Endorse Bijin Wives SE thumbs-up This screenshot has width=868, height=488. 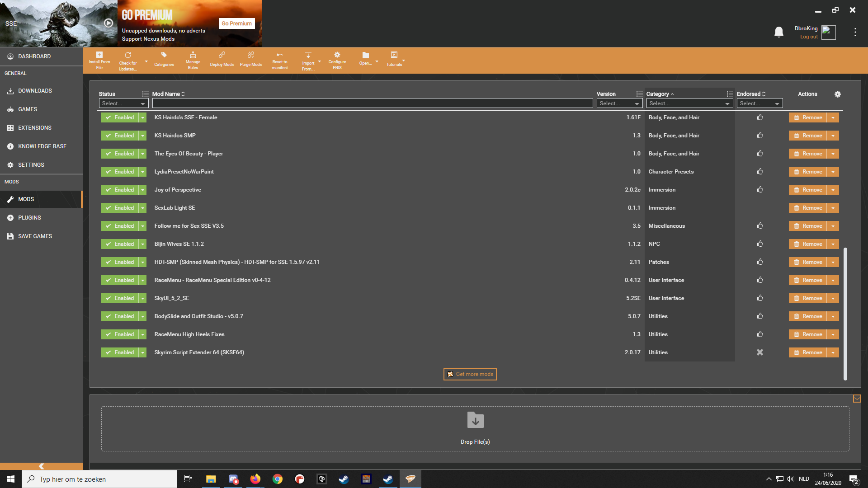click(x=760, y=244)
